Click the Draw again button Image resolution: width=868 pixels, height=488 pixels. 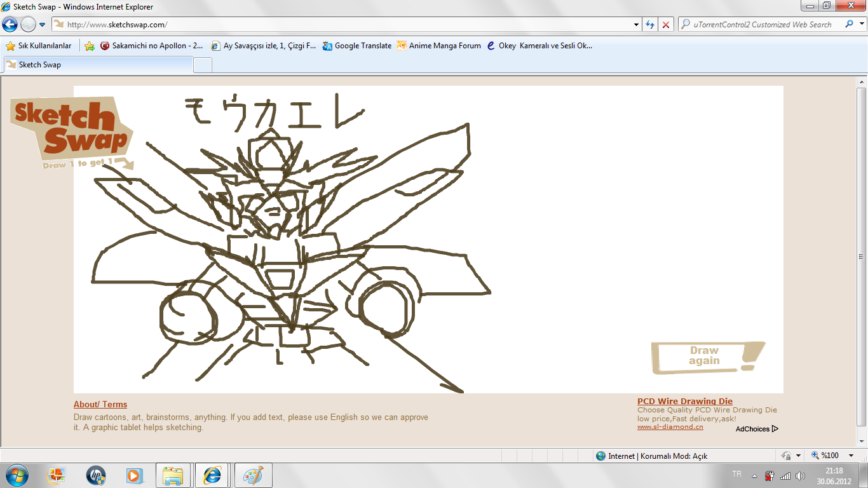[707, 356]
